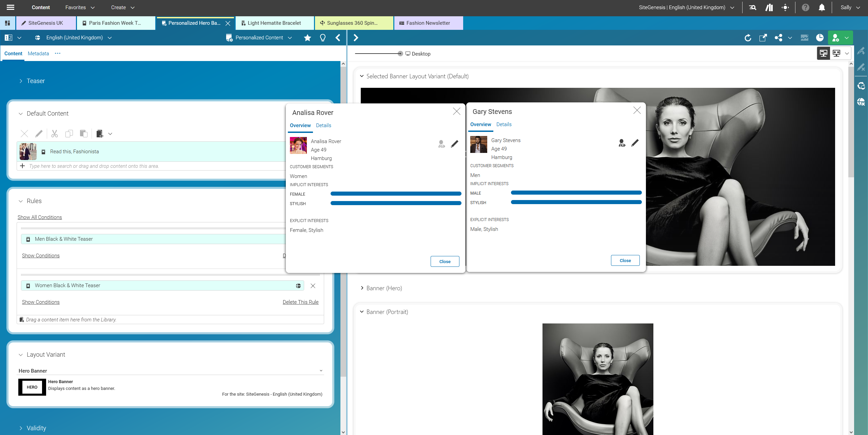Click the bookmark star icon
This screenshot has height=435, width=868.
click(307, 38)
